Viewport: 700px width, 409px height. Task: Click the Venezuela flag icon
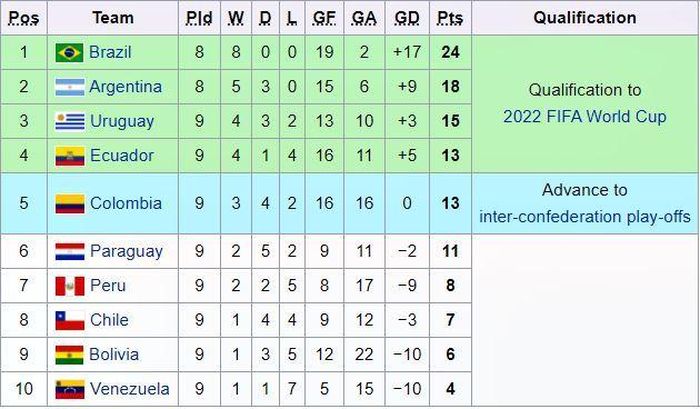(70, 389)
